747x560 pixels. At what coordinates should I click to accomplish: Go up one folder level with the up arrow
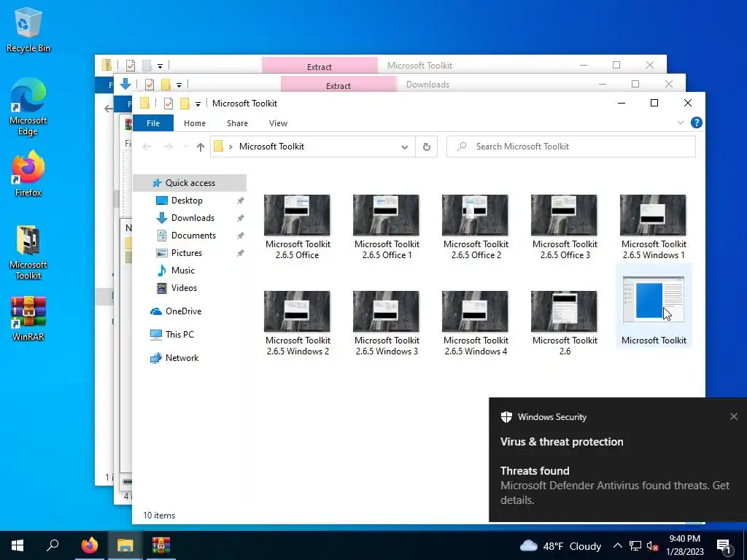tap(201, 147)
